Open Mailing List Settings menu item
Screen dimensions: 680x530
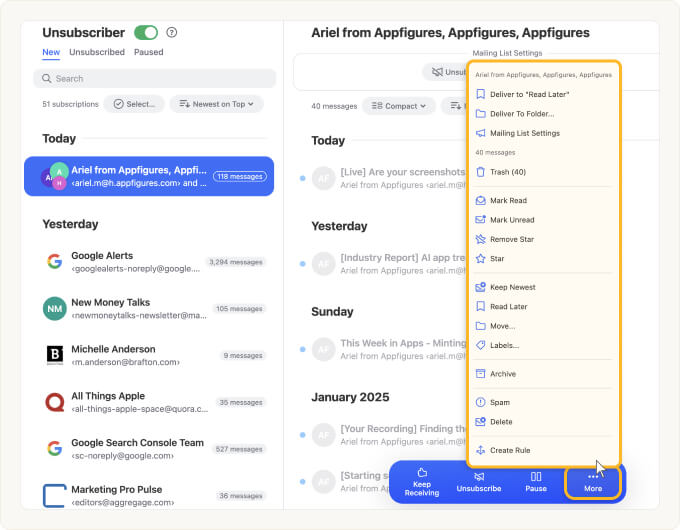(543, 133)
